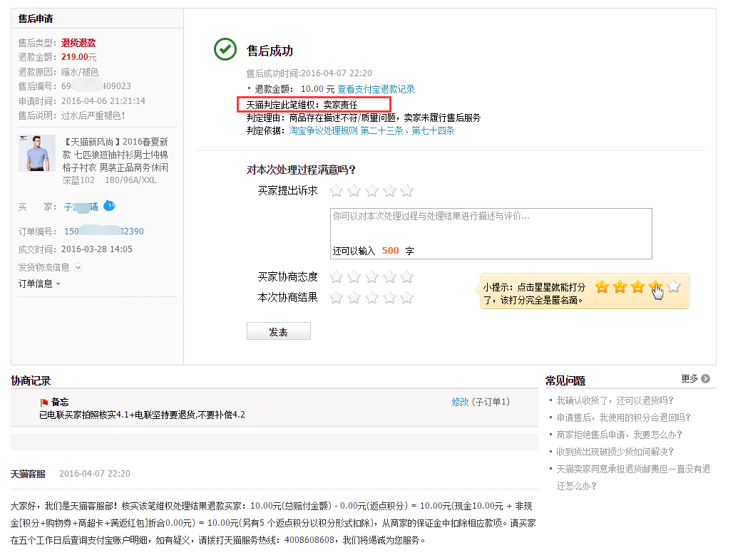Click the 协商记录 section heading
The image size is (733, 560).
pos(31,380)
